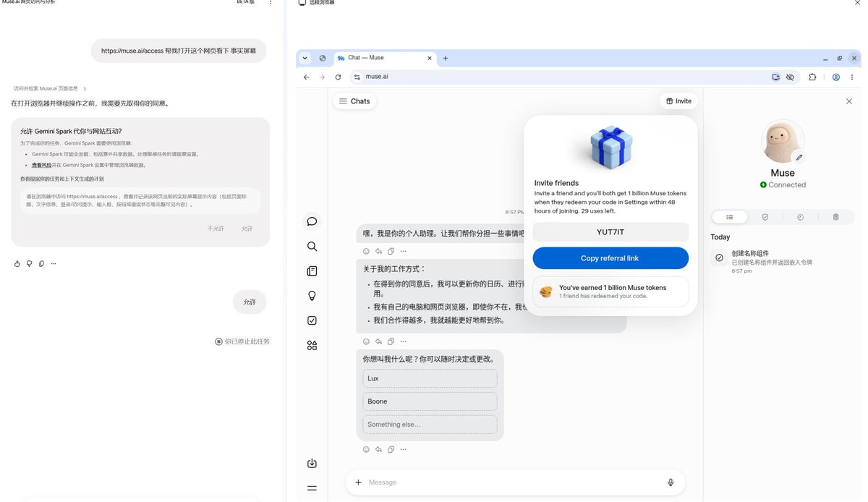Click the Something else… name input
The image size is (868, 502).
[x=430, y=425]
